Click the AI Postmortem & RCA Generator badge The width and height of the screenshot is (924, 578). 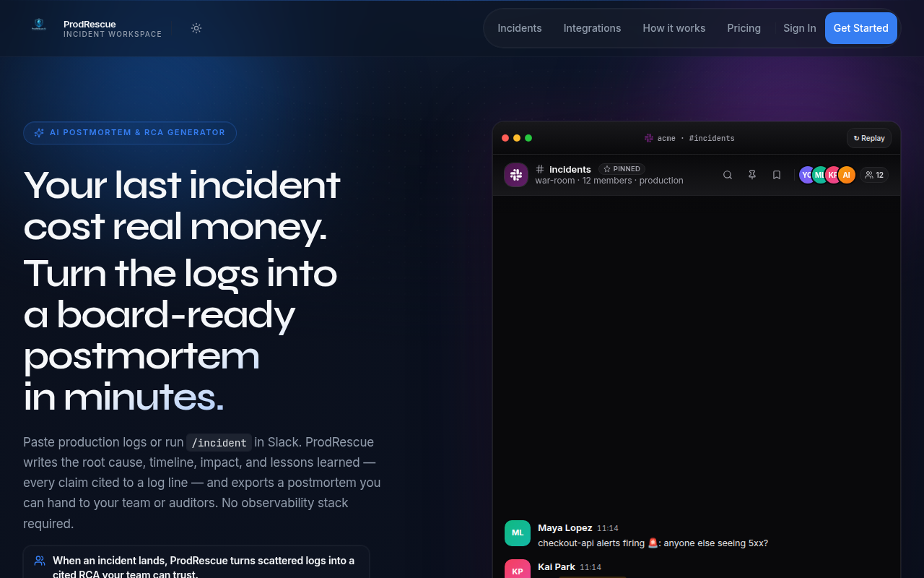130,133
